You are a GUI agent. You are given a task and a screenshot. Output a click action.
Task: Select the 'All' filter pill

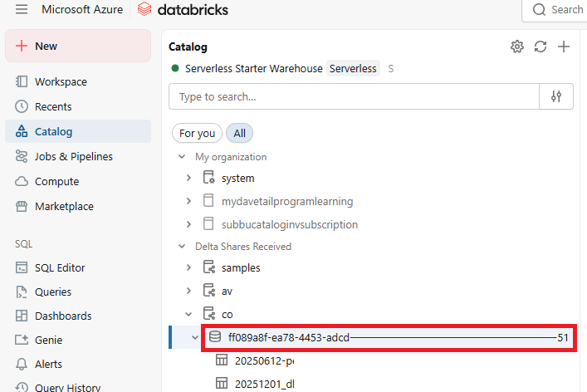click(x=239, y=133)
